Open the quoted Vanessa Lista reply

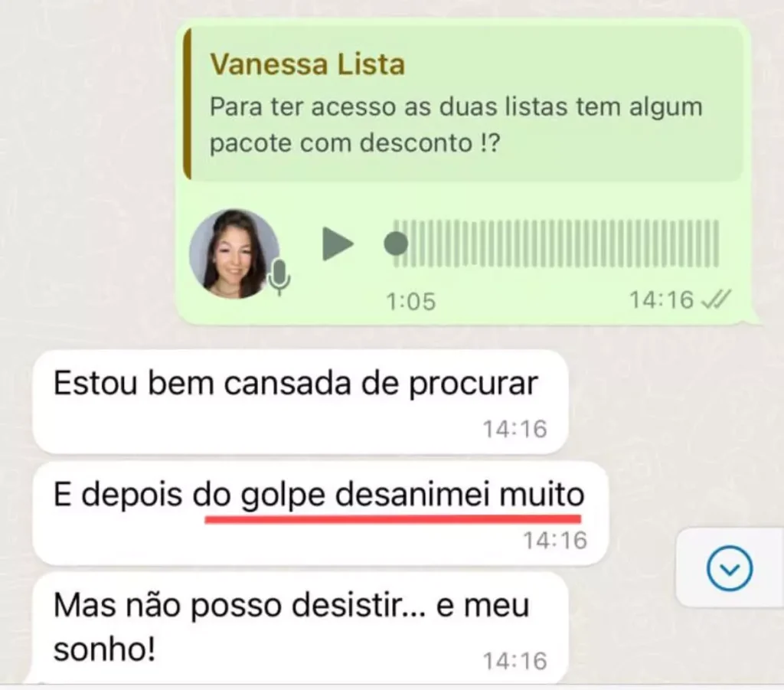tap(463, 103)
